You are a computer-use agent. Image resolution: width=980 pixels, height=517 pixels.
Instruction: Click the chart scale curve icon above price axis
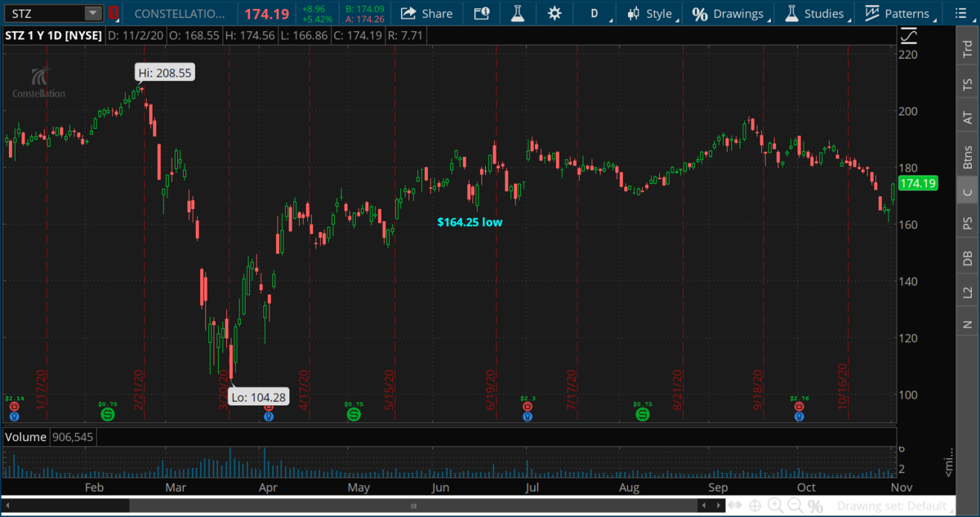pos(909,36)
